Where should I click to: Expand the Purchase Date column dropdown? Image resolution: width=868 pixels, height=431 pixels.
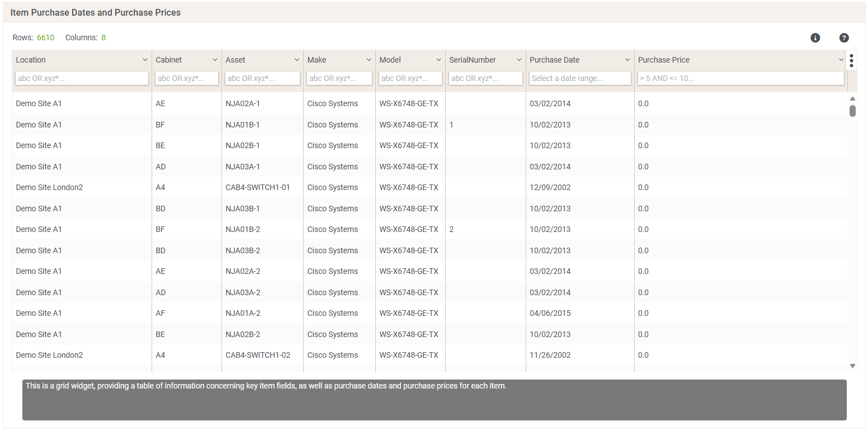coord(628,60)
